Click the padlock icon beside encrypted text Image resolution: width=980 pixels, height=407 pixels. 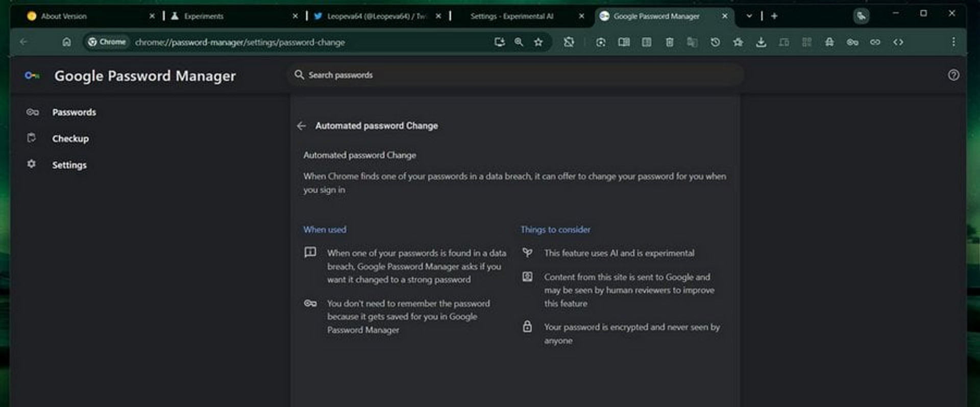pyautogui.click(x=527, y=326)
